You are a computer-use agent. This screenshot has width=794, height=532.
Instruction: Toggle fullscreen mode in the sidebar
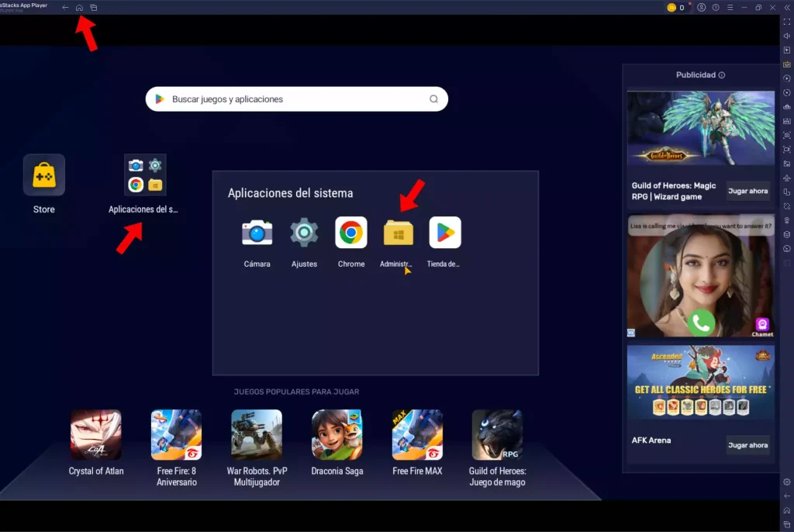(787, 22)
